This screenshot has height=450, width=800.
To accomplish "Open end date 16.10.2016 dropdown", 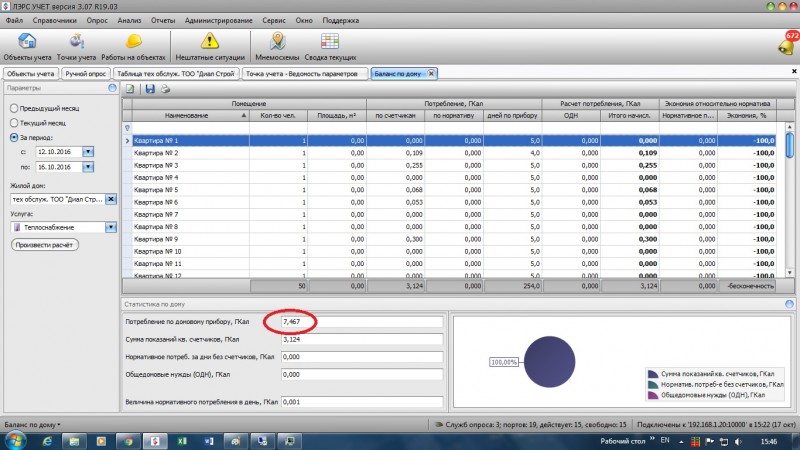I will pyautogui.click(x=88, y=167).
